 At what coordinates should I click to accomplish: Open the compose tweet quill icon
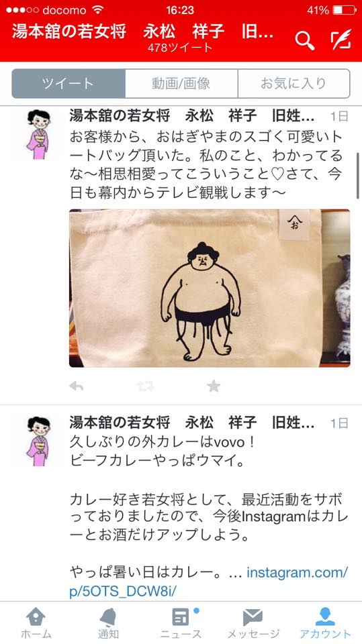(x=341, y=40)
